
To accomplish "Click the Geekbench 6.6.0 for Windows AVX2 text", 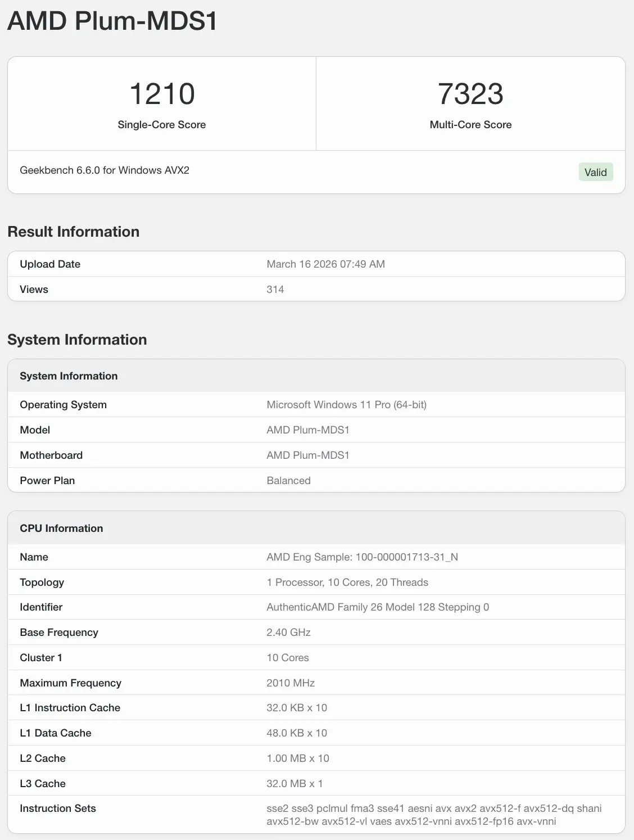I will click(x=105, y=170).
